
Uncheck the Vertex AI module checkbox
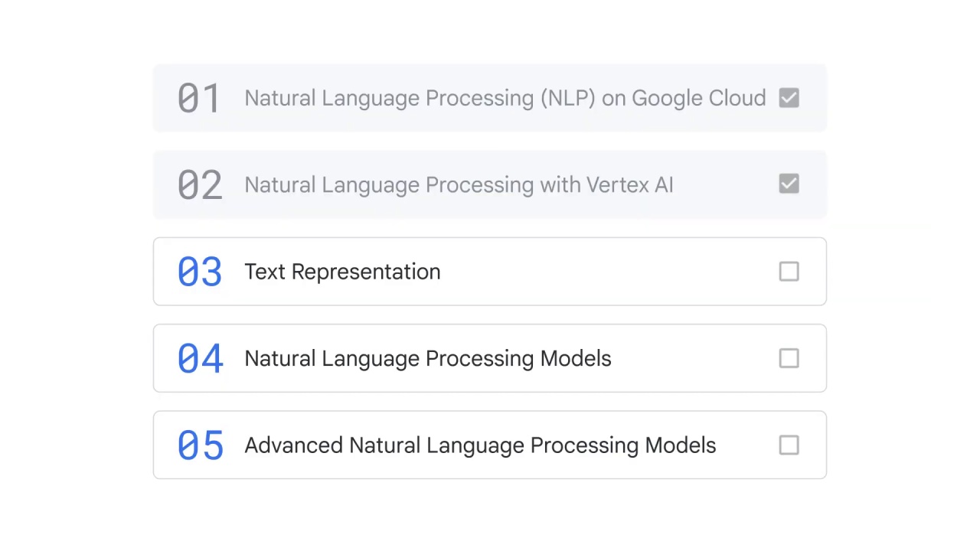tap(789, 184)
